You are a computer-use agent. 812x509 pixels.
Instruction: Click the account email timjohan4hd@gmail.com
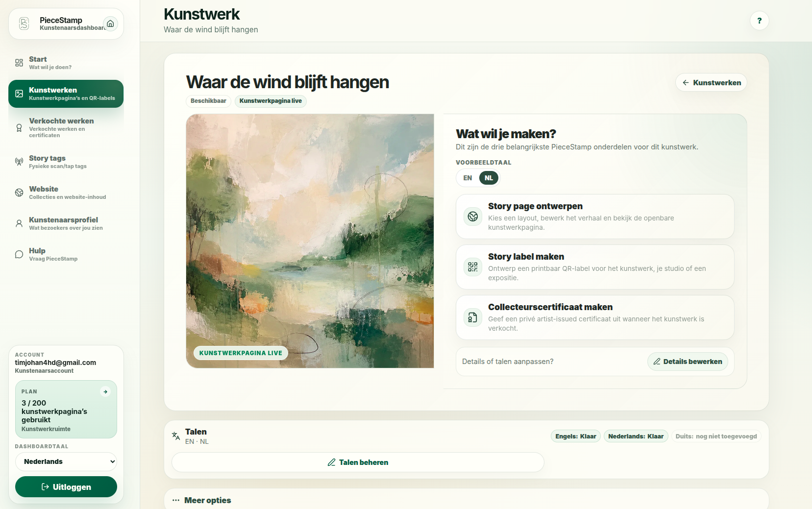55,363
